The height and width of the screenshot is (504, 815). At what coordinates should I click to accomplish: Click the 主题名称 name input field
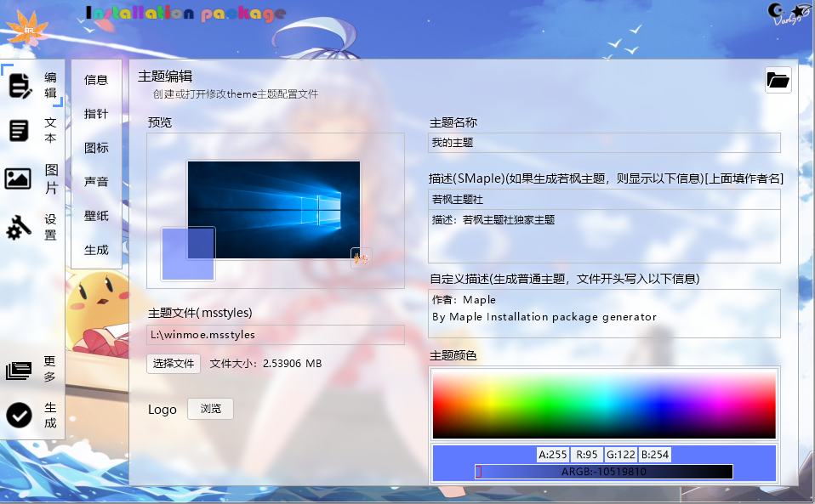point(604,142)
